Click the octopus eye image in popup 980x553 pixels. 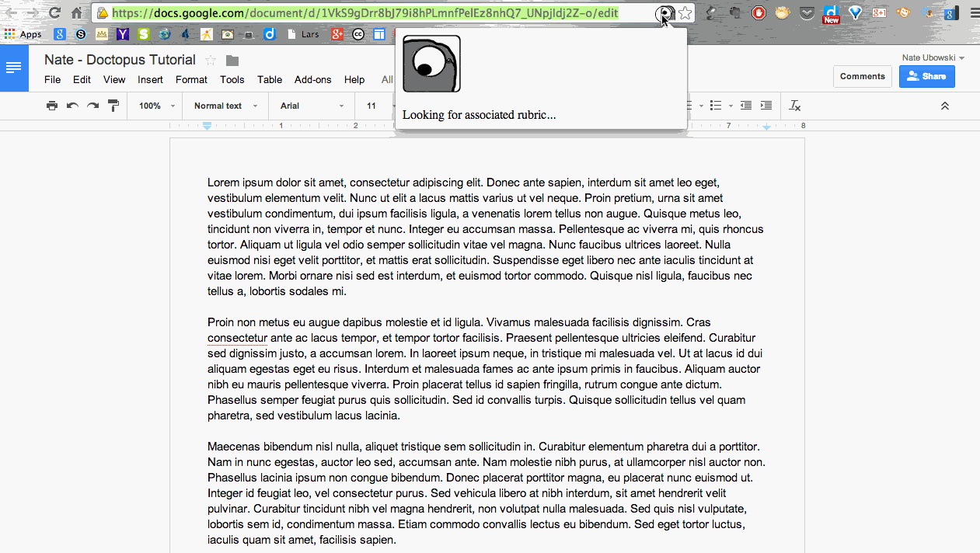[x=431, y=64]
